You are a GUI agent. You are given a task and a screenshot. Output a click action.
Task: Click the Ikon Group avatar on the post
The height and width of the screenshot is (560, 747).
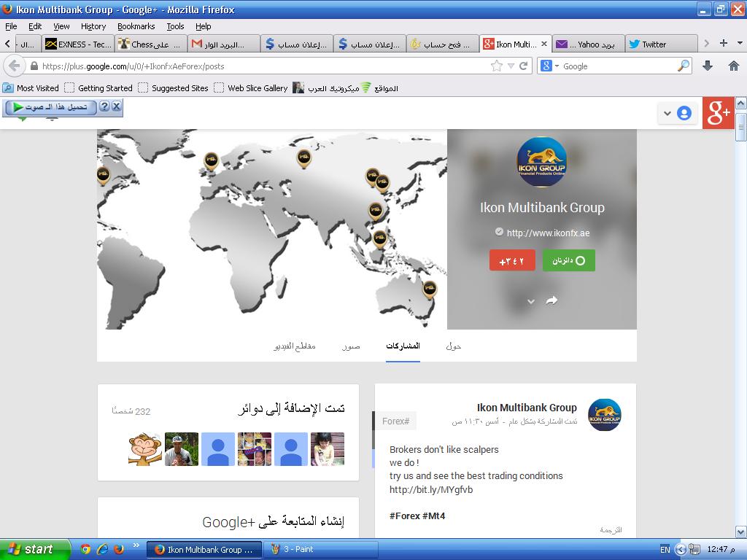(605, 415)
